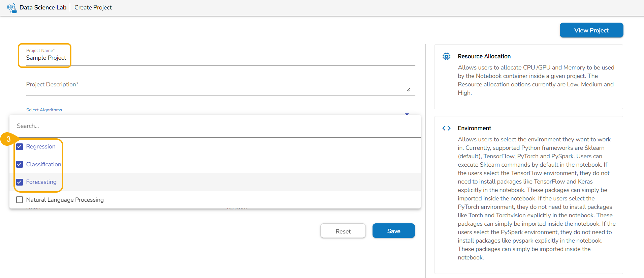
Task: Select the Natural Language Processing option
Action: (65, 200)
